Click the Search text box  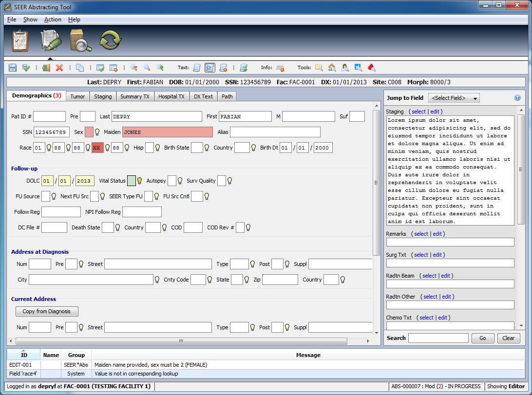tap(438, 338)
